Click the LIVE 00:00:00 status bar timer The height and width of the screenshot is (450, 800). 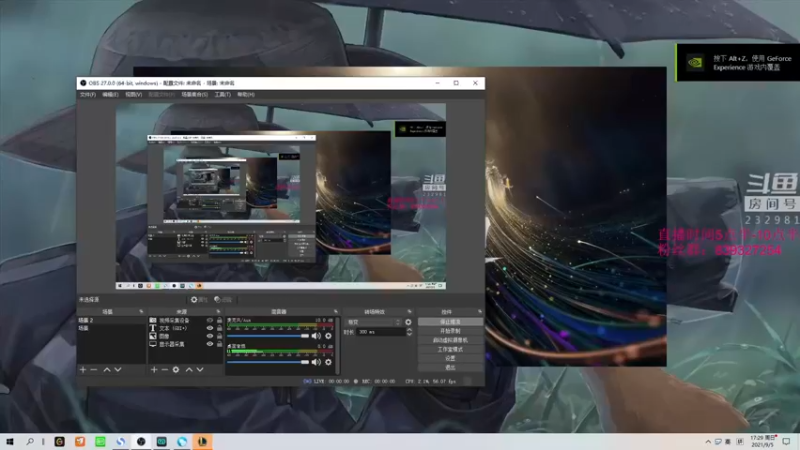click(x=327, y=381)
